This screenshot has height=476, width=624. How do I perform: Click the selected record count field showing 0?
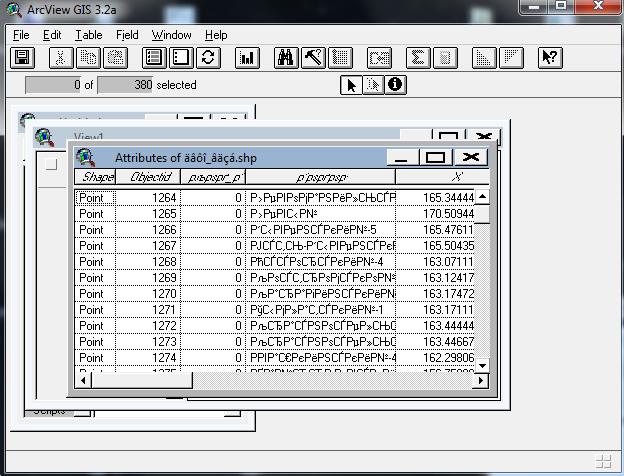53,85
